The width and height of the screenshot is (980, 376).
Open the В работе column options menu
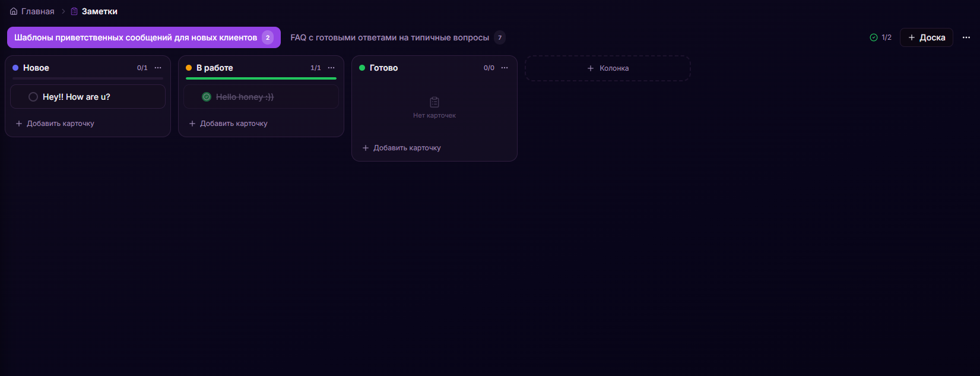click(x=331, y=68)
